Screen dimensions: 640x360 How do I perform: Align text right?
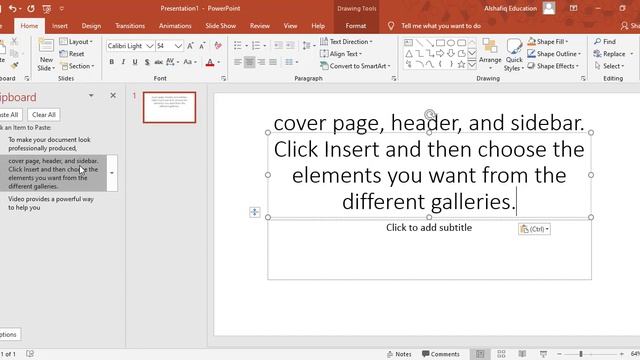point(261,62)
